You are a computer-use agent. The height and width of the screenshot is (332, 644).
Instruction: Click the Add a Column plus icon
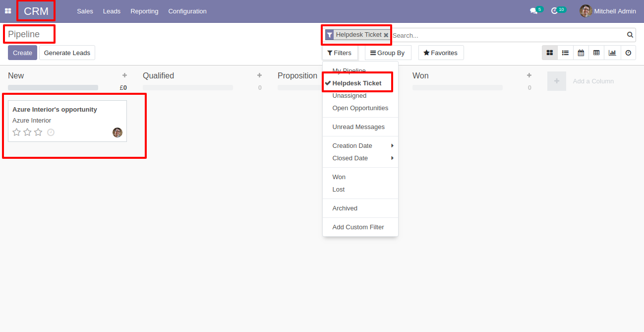tap(557, 81)
